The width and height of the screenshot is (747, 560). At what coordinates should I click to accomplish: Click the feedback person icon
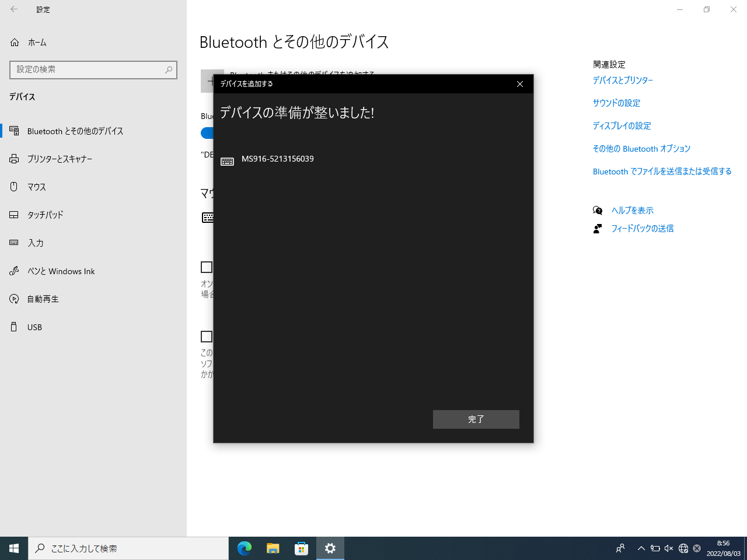pos(598,229)
